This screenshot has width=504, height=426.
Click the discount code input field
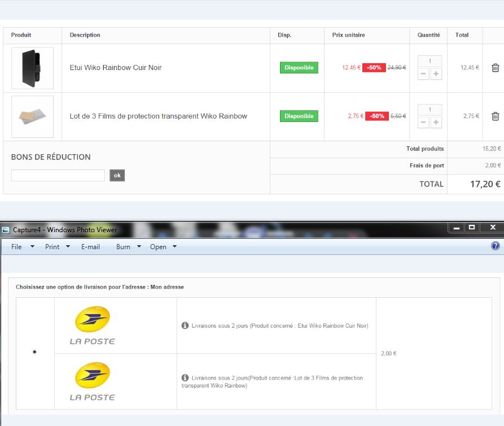[x=58, y=175]
